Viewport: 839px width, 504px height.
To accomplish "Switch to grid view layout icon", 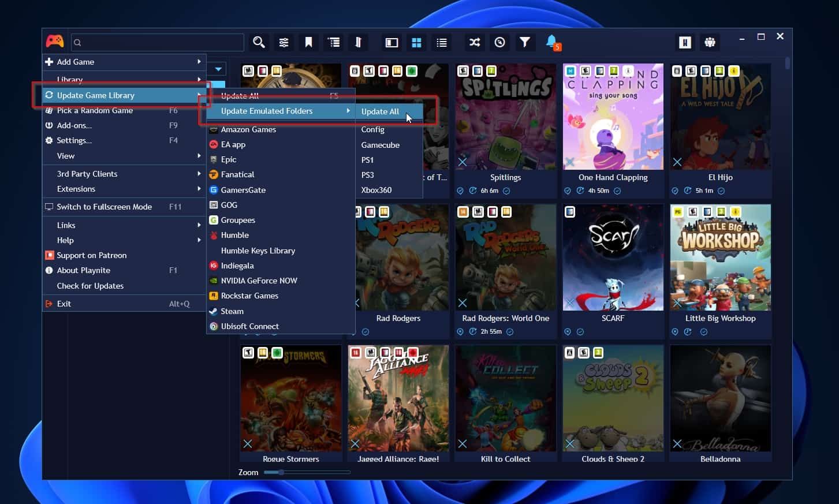I will point(416,42).
